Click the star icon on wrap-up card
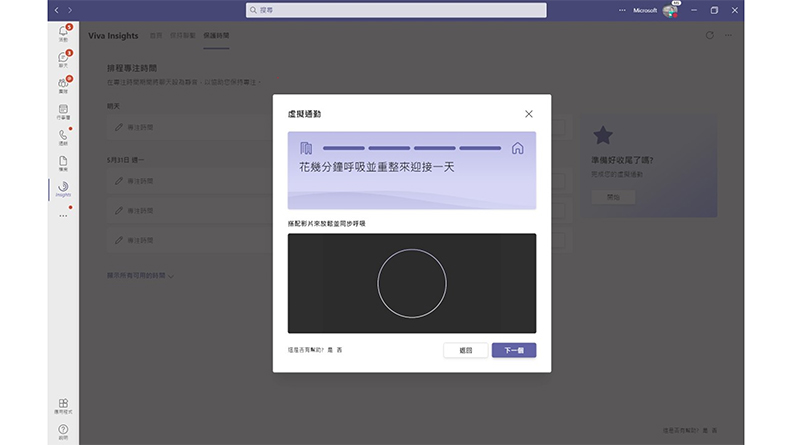Image resolution: width=792 pixels, height=445 pixels. coord(603,135)
